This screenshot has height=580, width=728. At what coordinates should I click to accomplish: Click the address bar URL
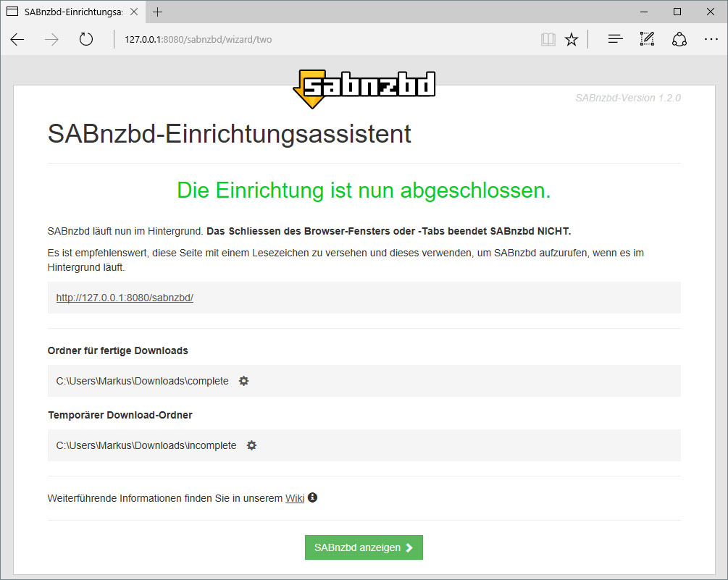click(x=198, y=39)
